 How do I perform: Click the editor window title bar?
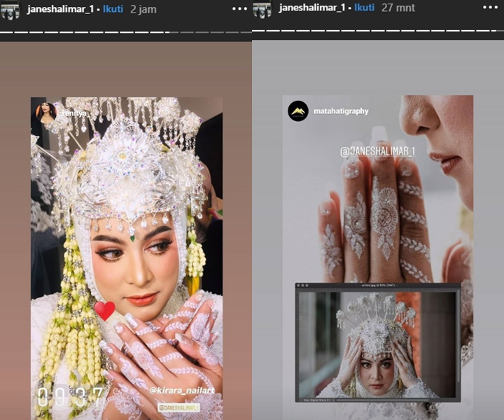[378, 286]
